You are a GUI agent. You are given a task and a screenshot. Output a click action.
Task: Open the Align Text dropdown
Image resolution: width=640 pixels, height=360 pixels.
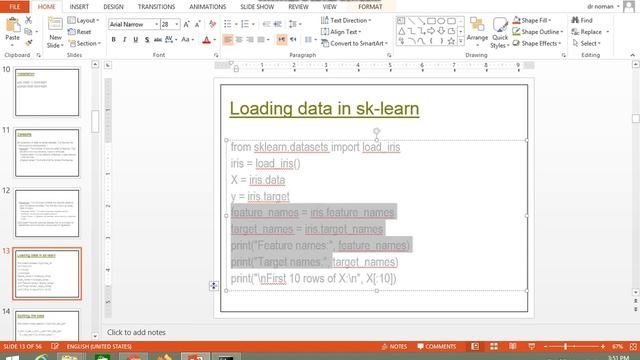point(341,31)
